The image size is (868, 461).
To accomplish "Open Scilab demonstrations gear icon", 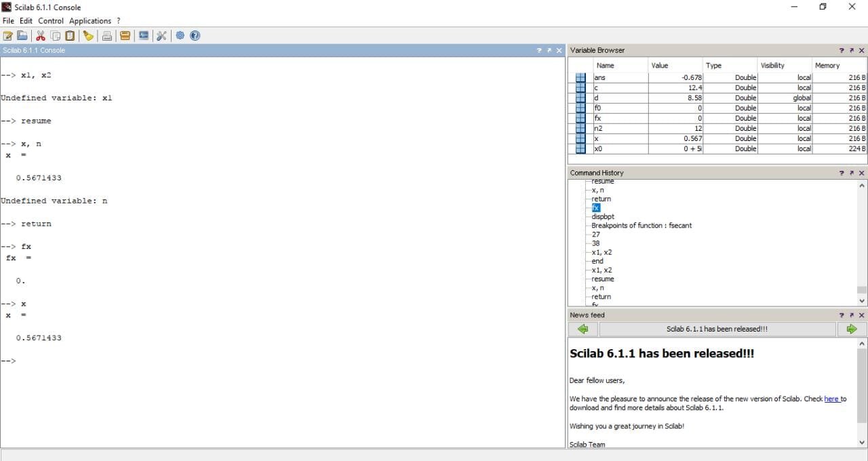I will pos(180,36).
